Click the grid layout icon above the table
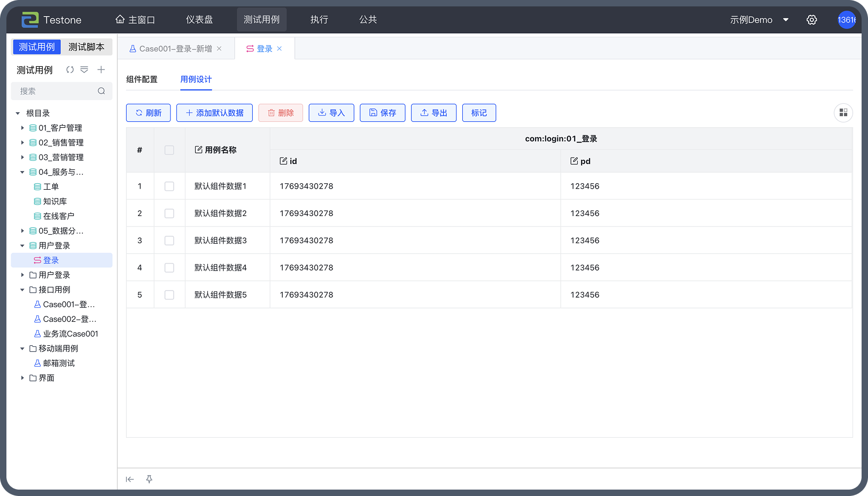This screenshot has width=868, height=496. point(843,113)
